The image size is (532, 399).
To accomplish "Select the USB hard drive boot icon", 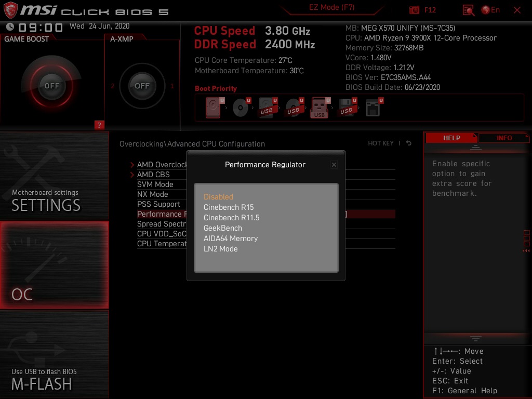I will click(x=268, y=108).
